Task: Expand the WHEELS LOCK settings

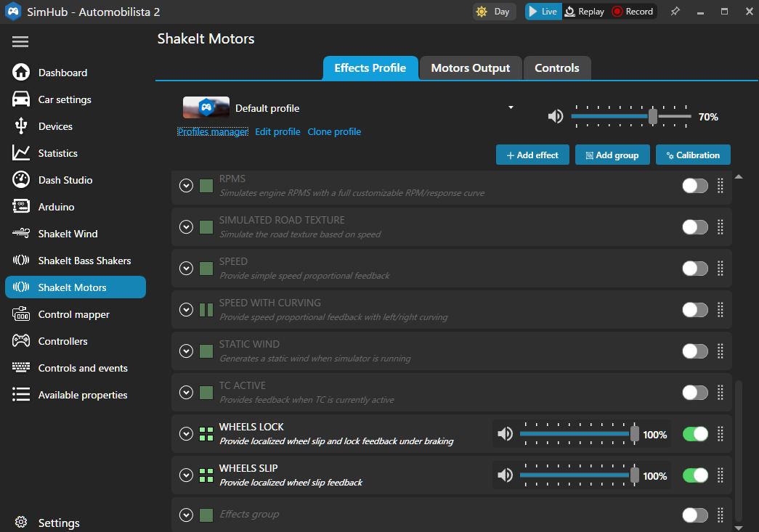Action: (x=186, y=434)
